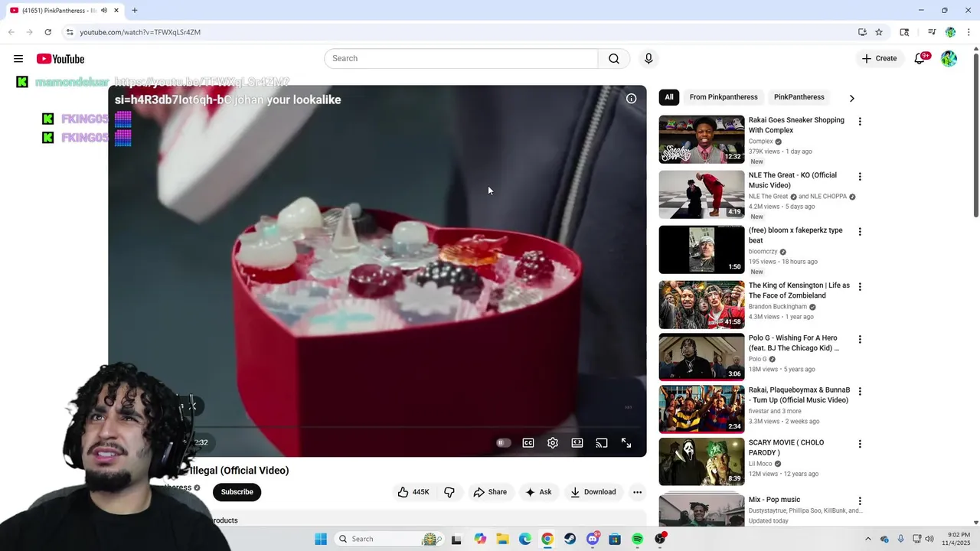Image resolution: width=980 pixels, height=551 pixels.
Task: Open options for Mix - Pop music
Action: coord(860,501)
